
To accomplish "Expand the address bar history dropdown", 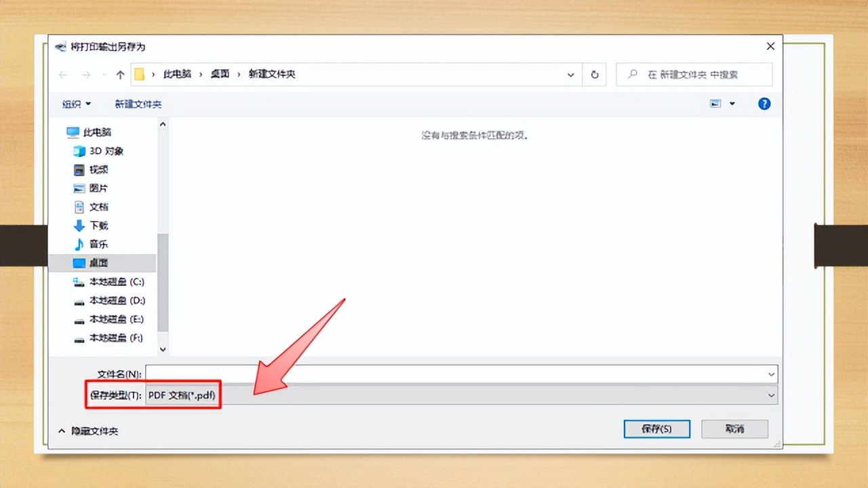I will point(571,75).
